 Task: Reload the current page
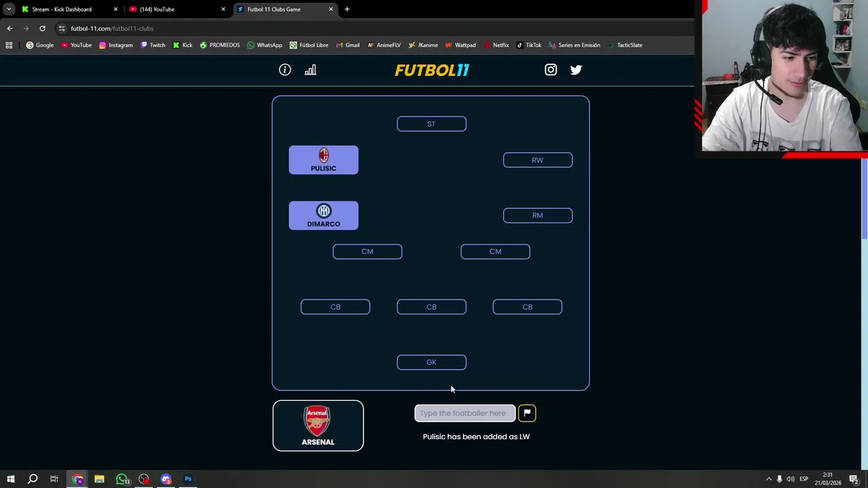coord(42,28)
